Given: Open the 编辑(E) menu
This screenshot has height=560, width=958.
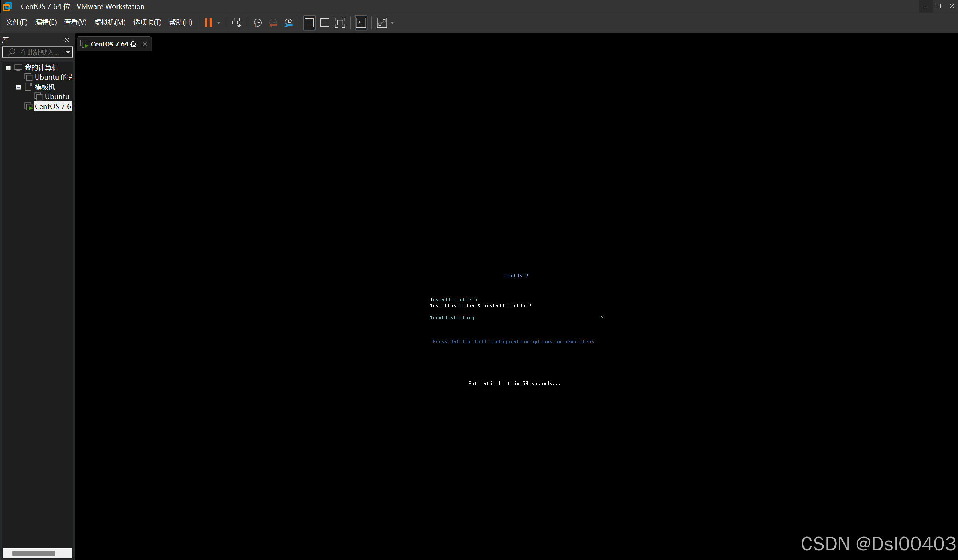Looking at the screenshot, I should click(x=46, y=22).
